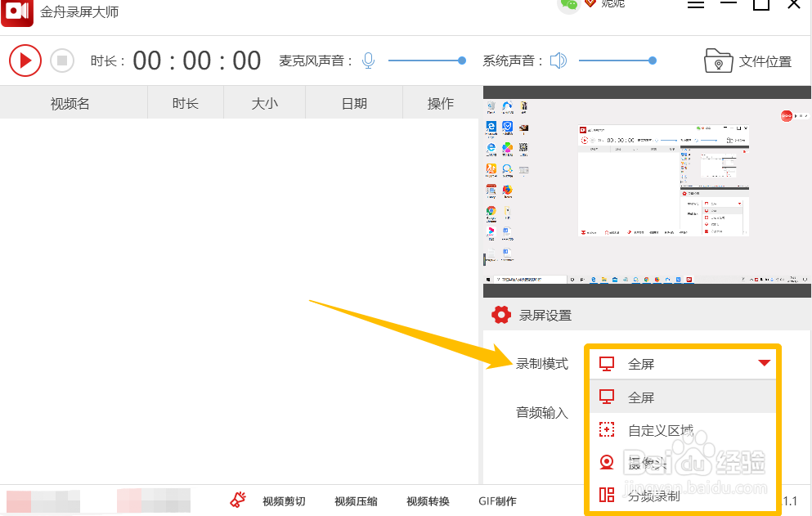Screen dimensions: 812x516
Task: Click the 麦克风声音 label
Action: click(316, 61)
